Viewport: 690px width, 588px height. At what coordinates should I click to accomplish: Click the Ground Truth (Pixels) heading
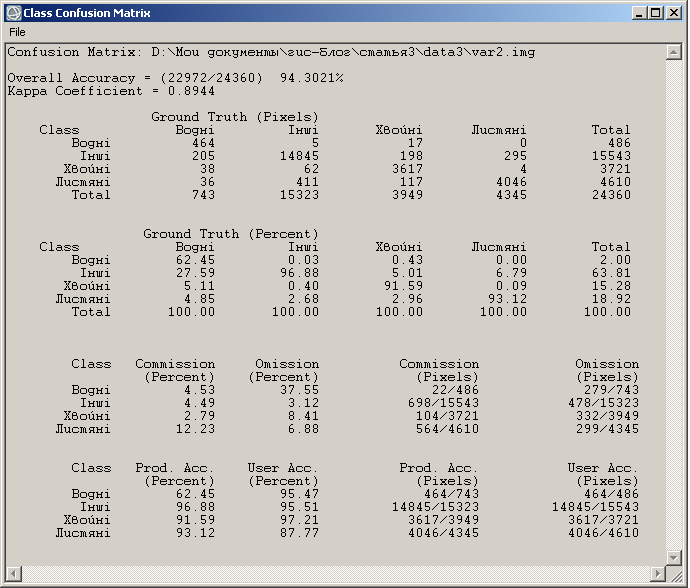pos(235,117)
